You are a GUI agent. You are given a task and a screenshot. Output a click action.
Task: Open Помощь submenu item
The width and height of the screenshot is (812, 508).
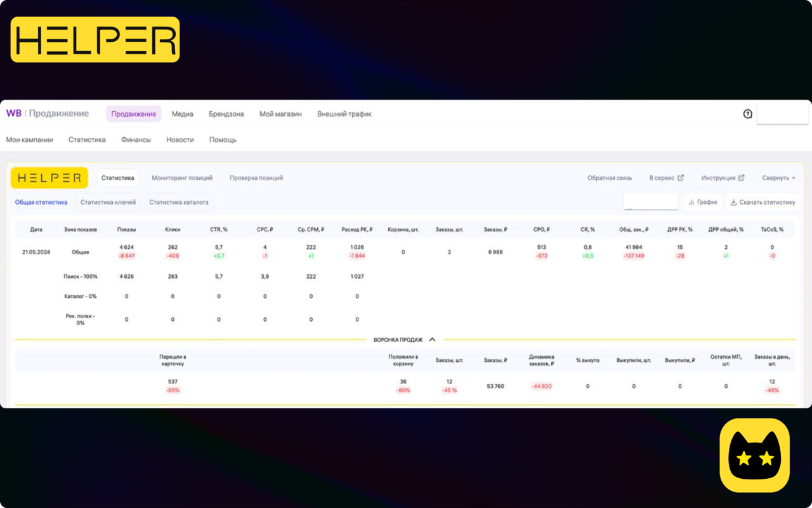223,140
